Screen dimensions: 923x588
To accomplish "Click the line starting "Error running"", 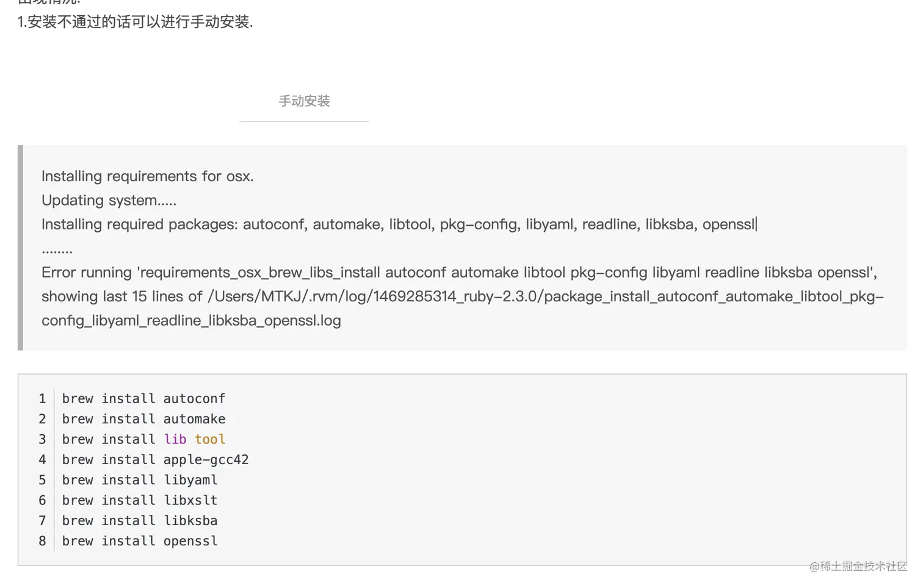I will 458,272.
